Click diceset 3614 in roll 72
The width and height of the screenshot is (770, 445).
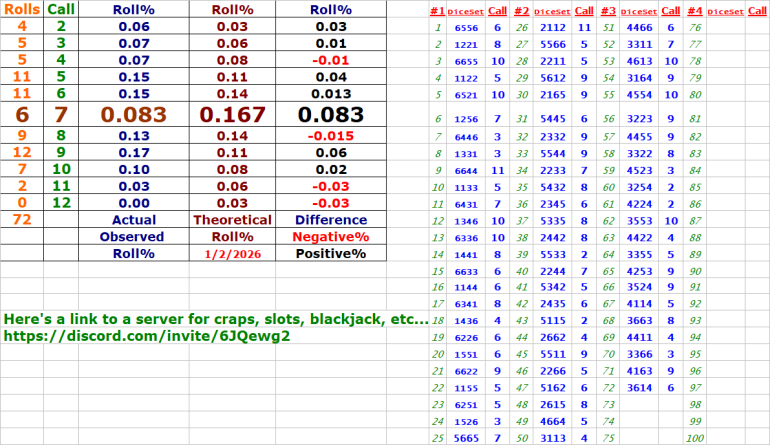(640, 386)
